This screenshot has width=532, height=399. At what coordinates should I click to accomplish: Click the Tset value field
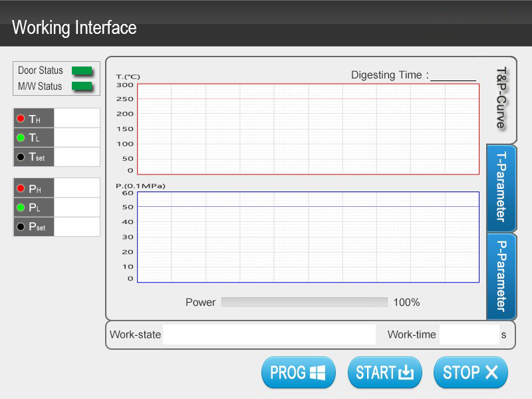tap(76, 157)
